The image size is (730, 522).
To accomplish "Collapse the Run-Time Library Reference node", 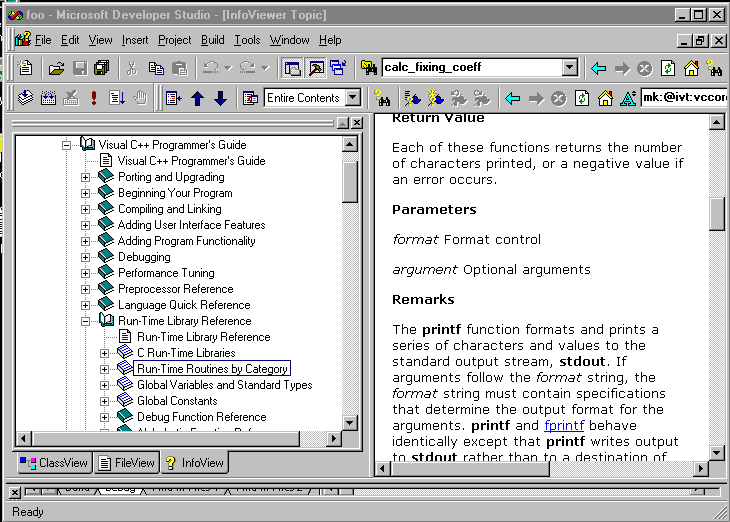I will pos(86,321).
